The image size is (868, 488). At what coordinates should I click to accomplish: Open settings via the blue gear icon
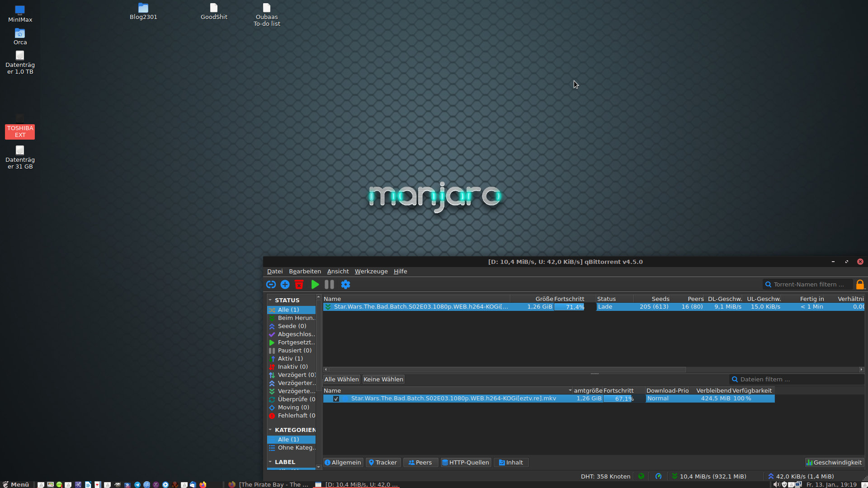pos(345,284)
